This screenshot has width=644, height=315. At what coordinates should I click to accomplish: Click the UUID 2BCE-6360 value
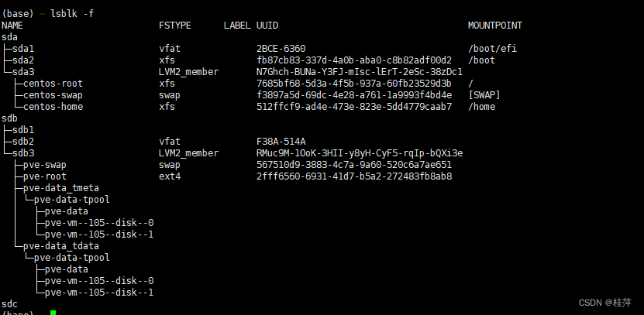pyautogui.click(x=281, y=49)
